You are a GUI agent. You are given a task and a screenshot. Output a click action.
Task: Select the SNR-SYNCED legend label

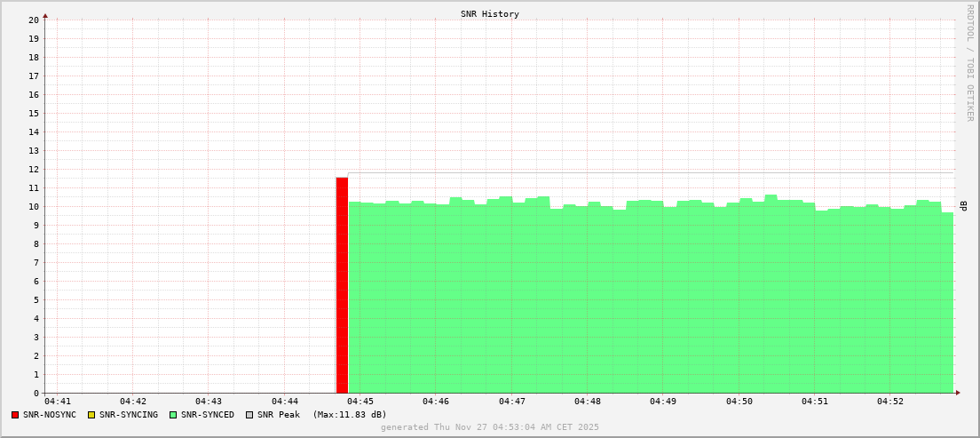208,415
